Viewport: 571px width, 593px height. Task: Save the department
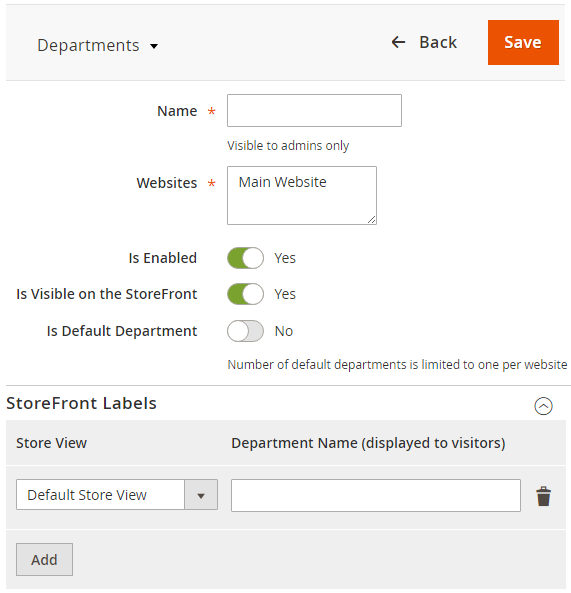pyautogui.click(x=523, y=42)
